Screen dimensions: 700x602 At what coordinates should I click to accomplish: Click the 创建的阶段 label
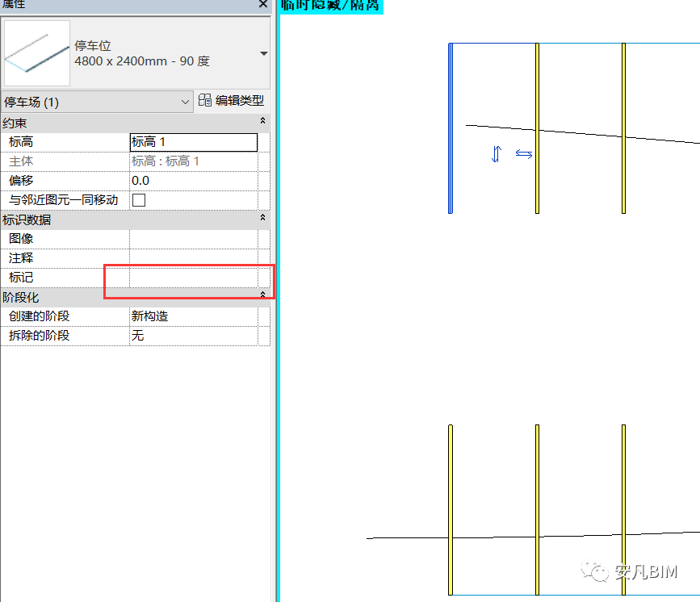(x=40, y=316)
